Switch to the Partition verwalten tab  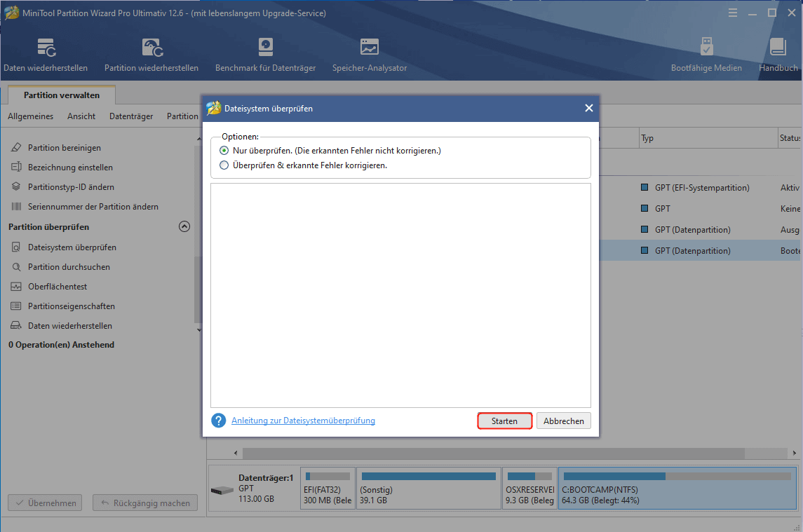[61, 95]
